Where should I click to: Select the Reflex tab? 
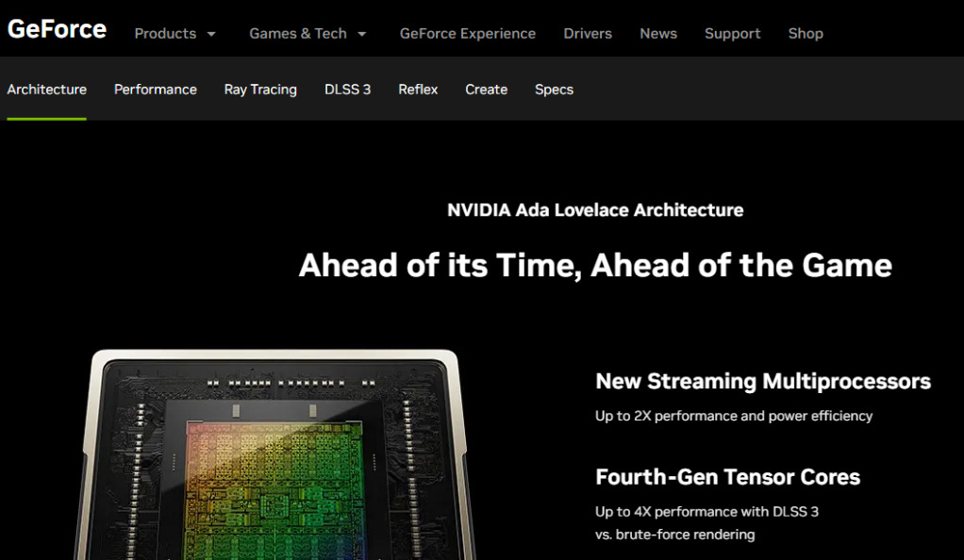click(418, 90)
